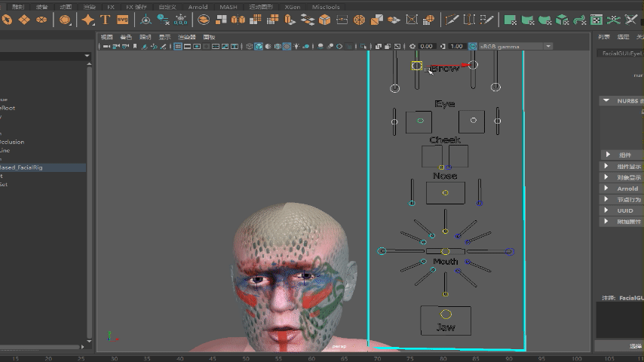Click the orange star shape shelf icon
The height and width of the screenshot is (362, 644).
pyautogui.click(x=87, y=20)
